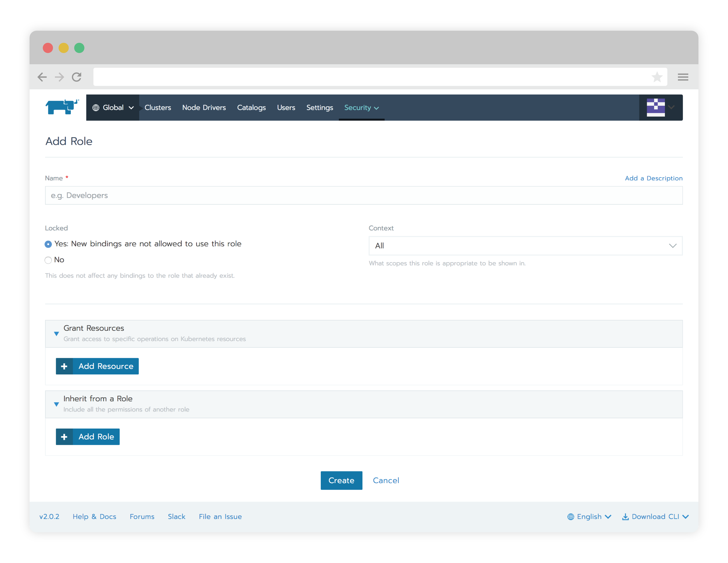Select Yes to lock the role
The width and height of the screenshot is (728, 563).
(48, 244)
